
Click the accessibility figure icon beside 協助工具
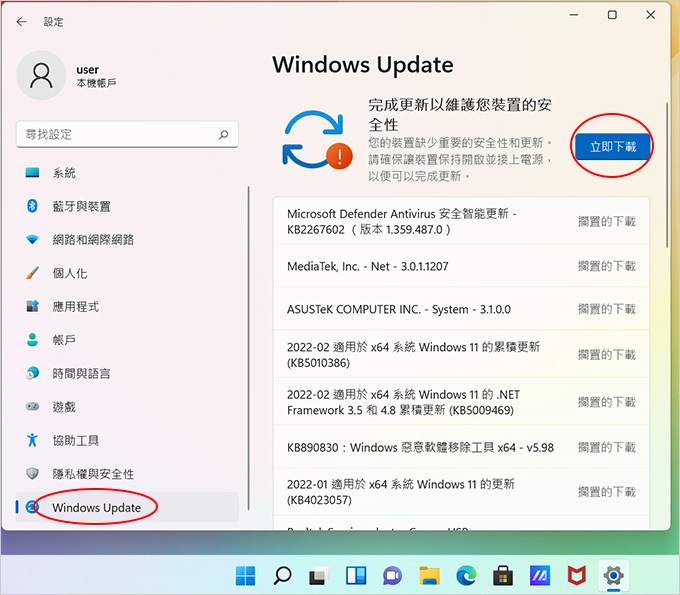click(x=33, y=440)
